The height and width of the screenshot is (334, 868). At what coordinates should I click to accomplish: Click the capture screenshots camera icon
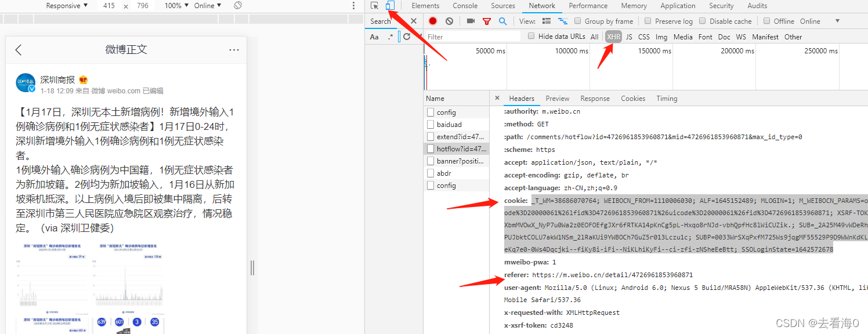tap(471, 21)
